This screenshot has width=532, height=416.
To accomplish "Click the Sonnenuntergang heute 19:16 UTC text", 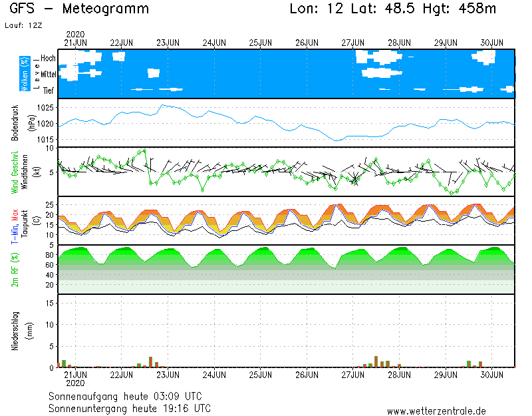I will click(130, 407).
